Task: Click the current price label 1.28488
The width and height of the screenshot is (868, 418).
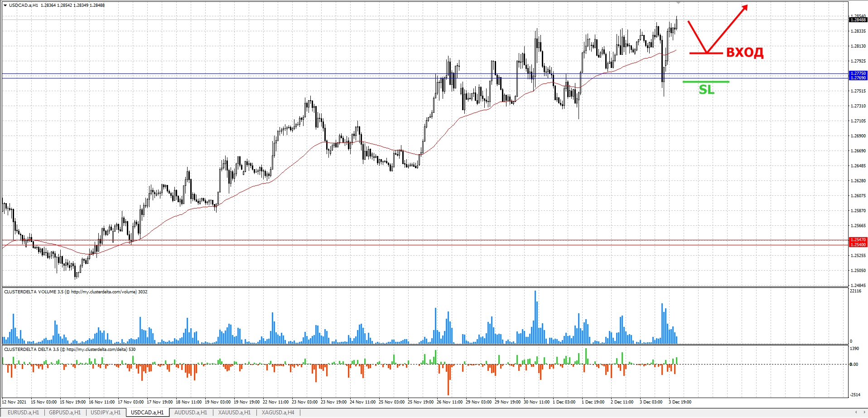Action: [x=858, y=20]
